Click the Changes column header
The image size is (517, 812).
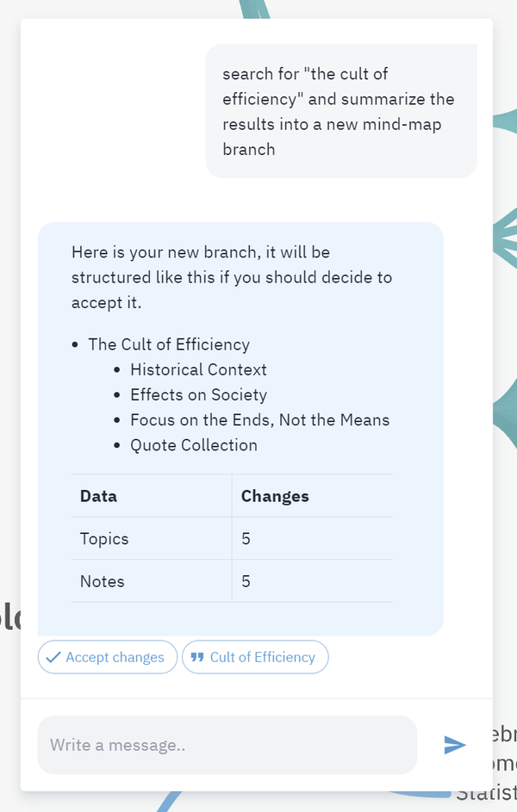[x=275, y=496]
